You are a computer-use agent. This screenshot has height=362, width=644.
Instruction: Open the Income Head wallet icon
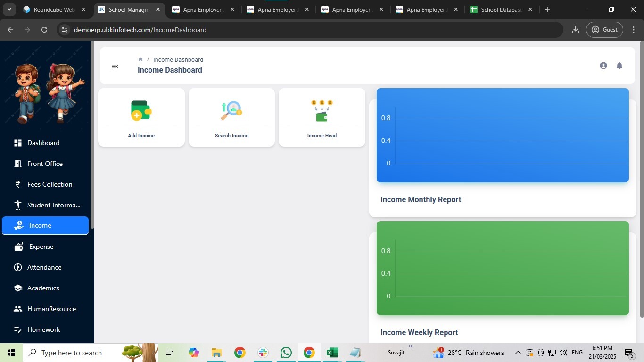point(322,111)
